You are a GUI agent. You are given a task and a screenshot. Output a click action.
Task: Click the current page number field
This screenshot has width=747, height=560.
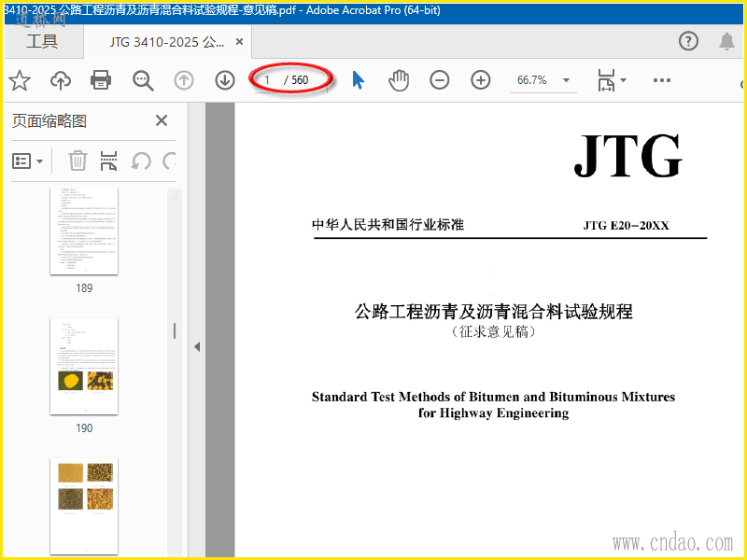[269, 80]
